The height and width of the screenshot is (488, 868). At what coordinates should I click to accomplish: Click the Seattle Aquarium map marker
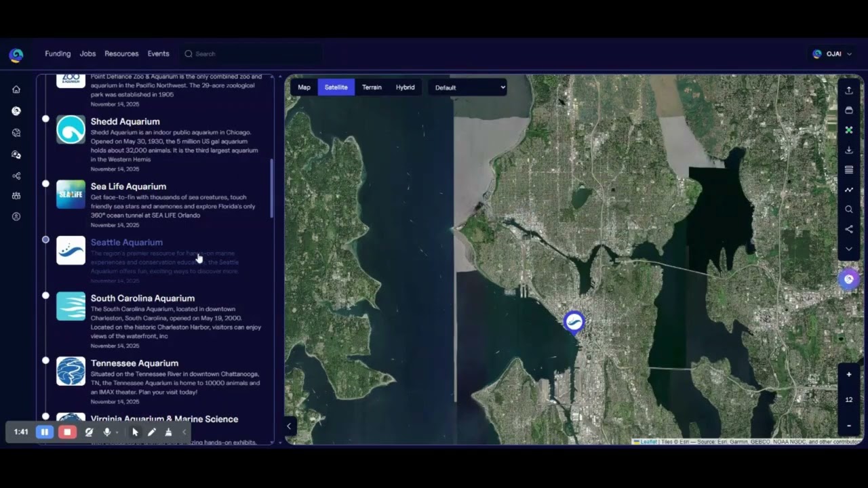(574, 322)
